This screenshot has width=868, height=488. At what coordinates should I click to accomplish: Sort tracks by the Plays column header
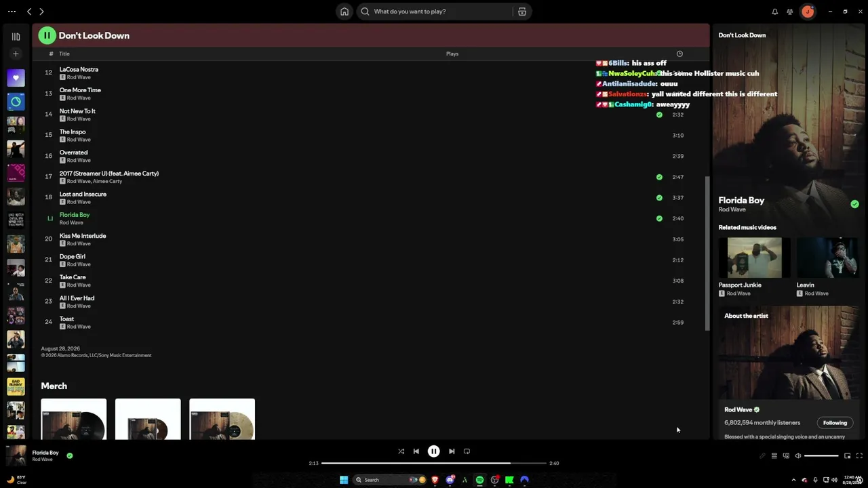click(x=452, y=54)
